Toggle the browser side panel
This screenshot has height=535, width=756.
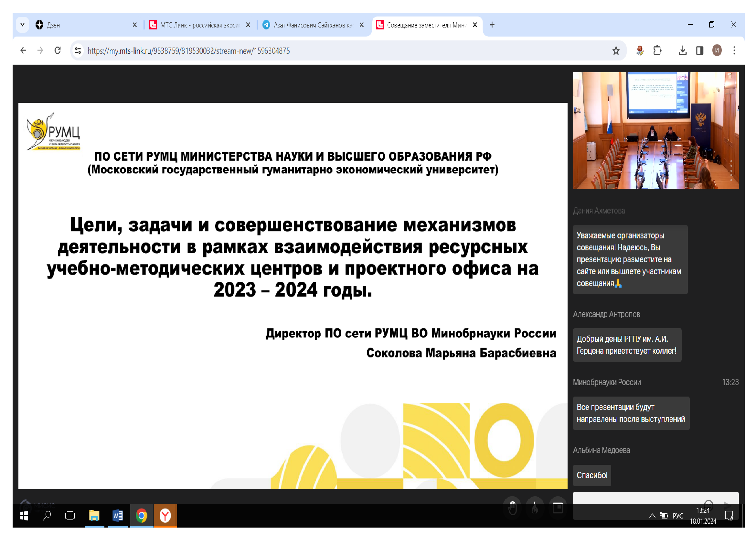700,51
